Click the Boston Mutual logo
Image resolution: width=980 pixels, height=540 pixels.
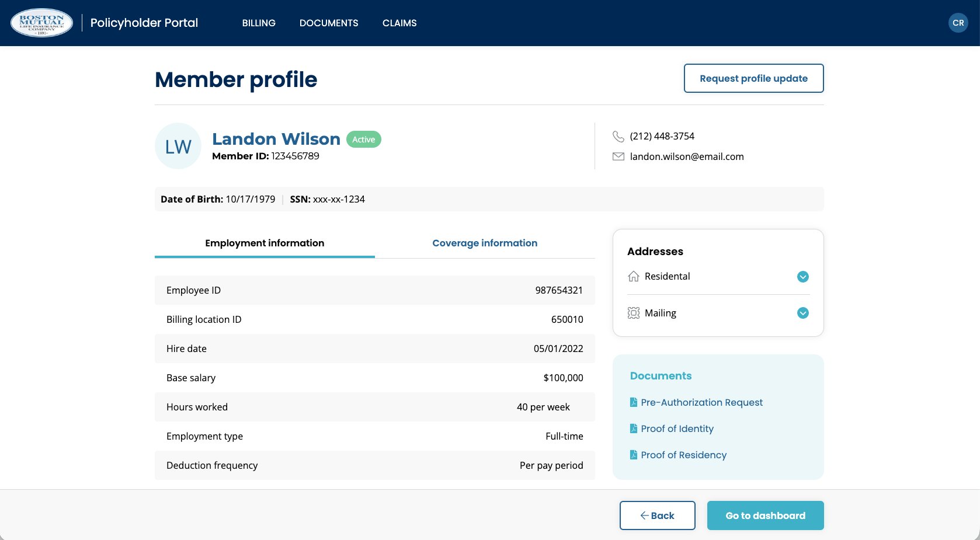coord(42,23)
